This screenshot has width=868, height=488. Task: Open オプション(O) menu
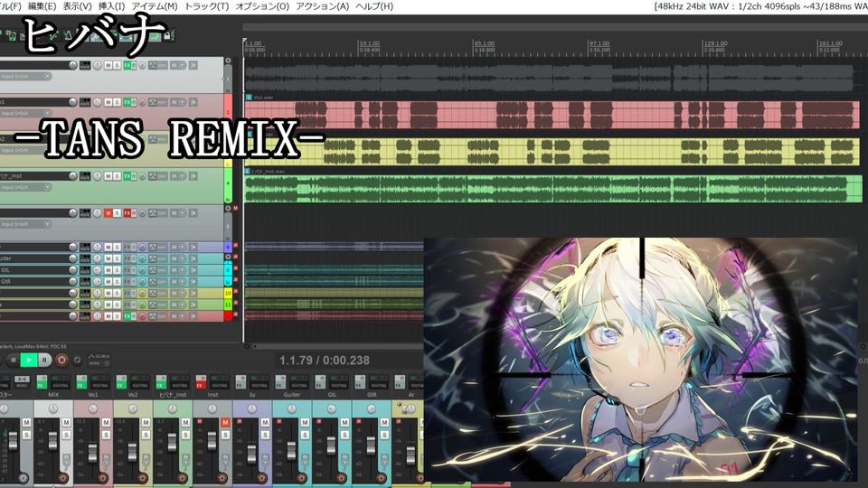(262, 6)
